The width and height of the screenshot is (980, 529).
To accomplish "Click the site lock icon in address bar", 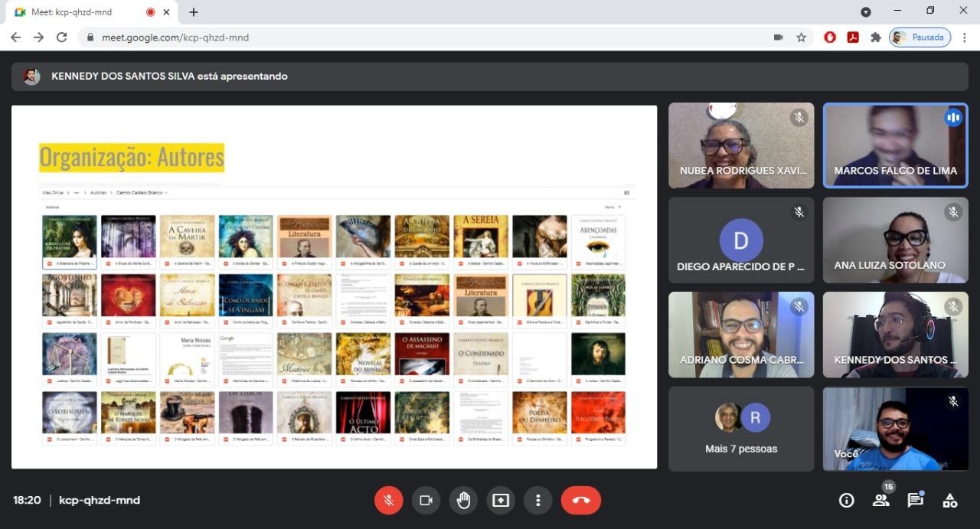I will click(90, 38).
